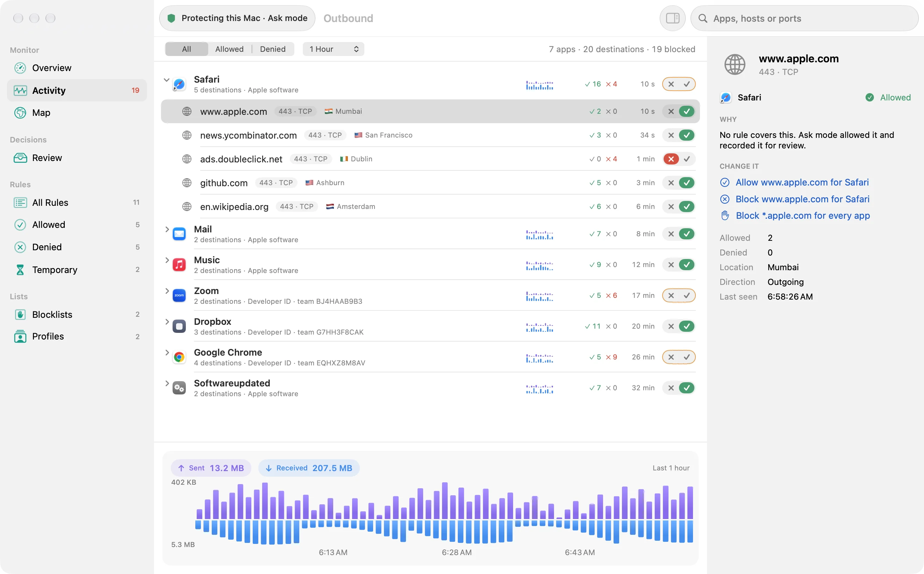Expand the Music app row

[167, 260]
